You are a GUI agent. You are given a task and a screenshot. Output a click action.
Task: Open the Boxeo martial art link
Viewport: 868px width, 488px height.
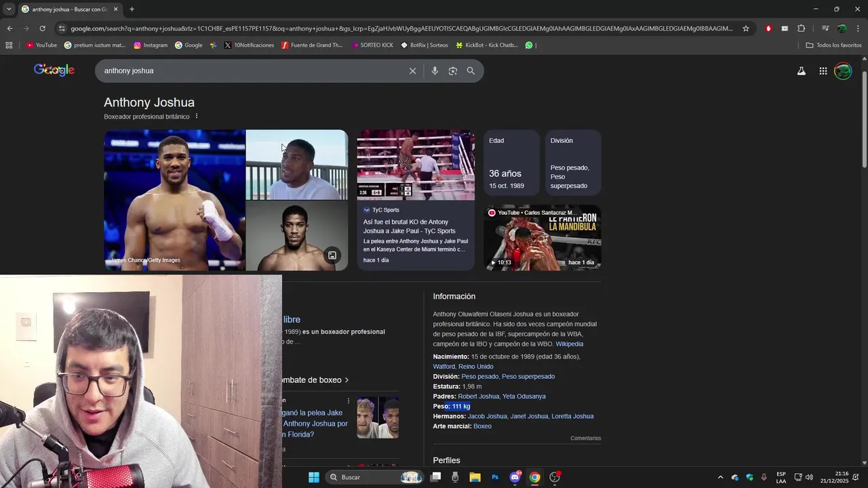[x=482, y=426]
